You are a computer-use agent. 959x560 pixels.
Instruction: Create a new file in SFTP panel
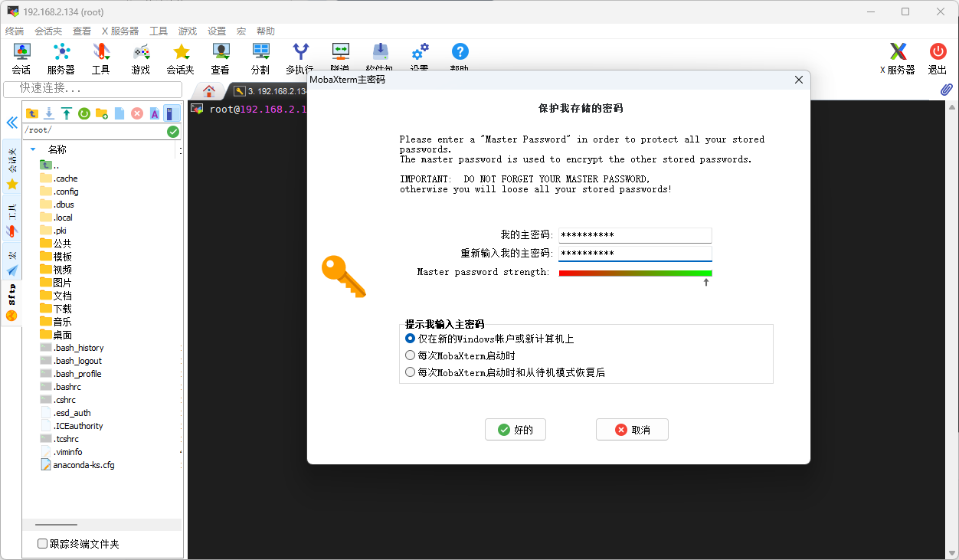(119, 113)
